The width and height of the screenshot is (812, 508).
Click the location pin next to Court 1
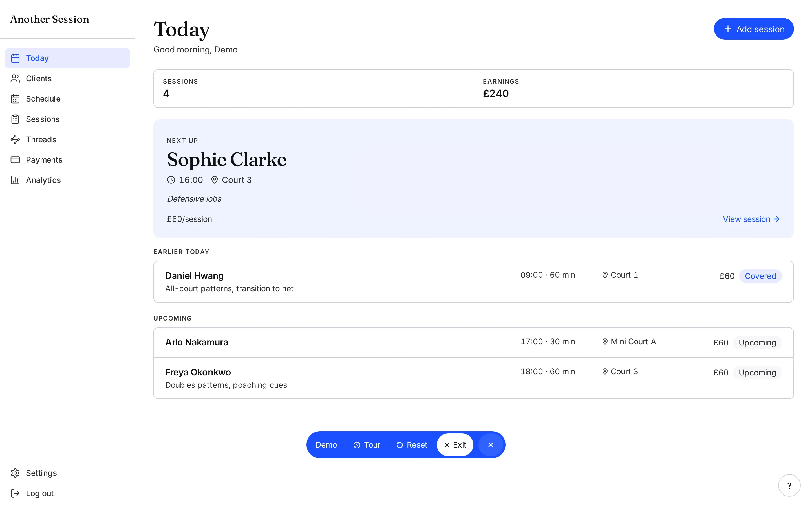[x=605, y=275]
